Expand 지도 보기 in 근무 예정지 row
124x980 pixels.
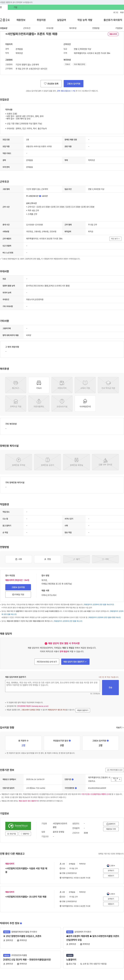[x=115, y=239]
